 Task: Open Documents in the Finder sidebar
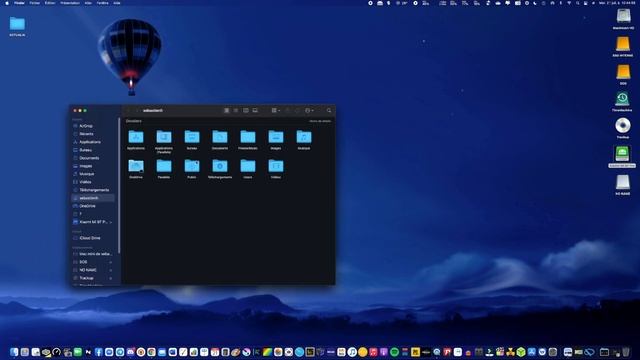[x=93, y=158]
